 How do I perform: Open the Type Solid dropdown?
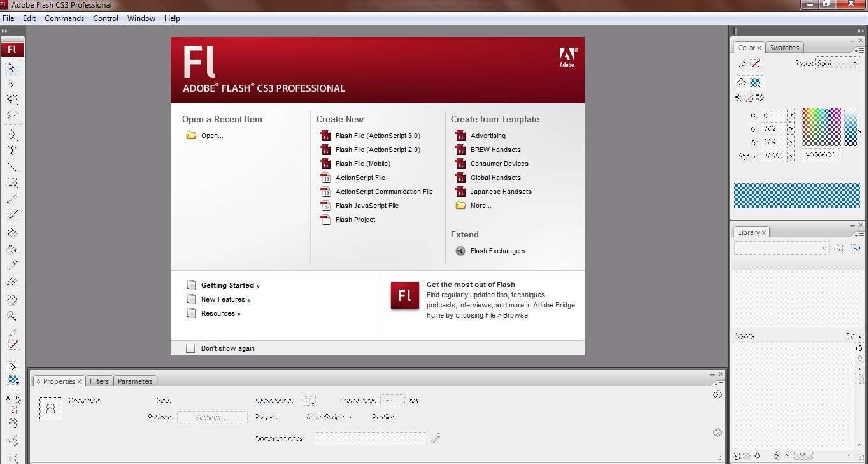[837, 63]
